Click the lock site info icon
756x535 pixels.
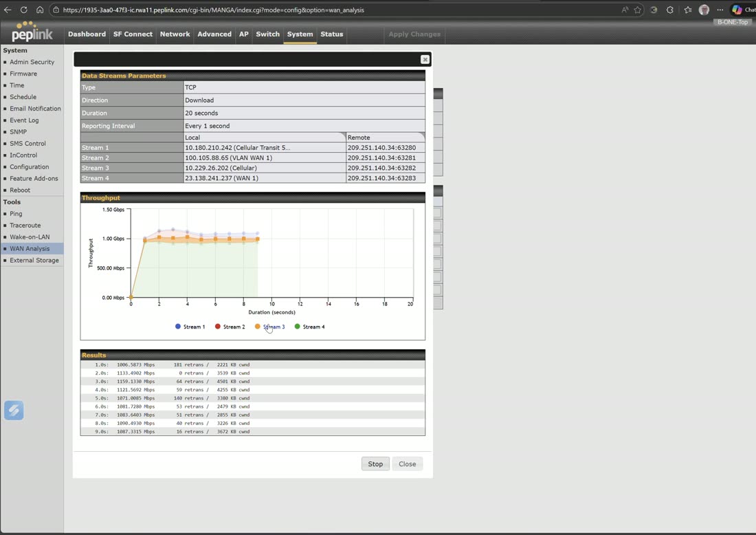click(x=56, y=10)
